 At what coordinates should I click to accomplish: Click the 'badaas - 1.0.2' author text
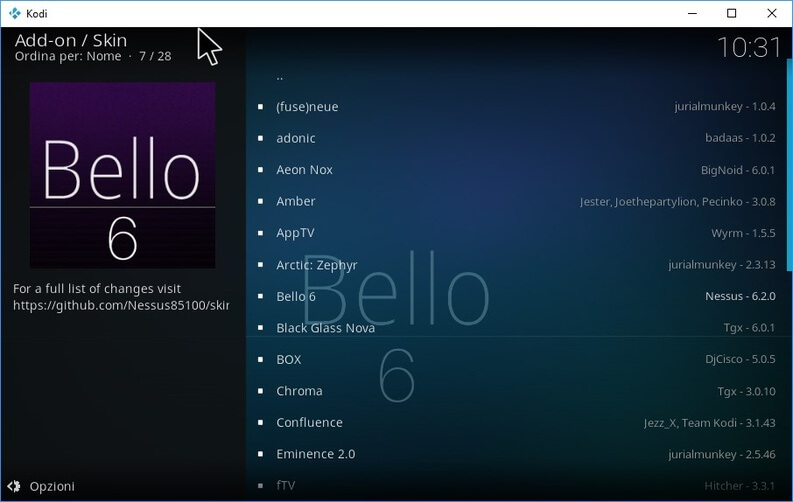coord(740,138)
